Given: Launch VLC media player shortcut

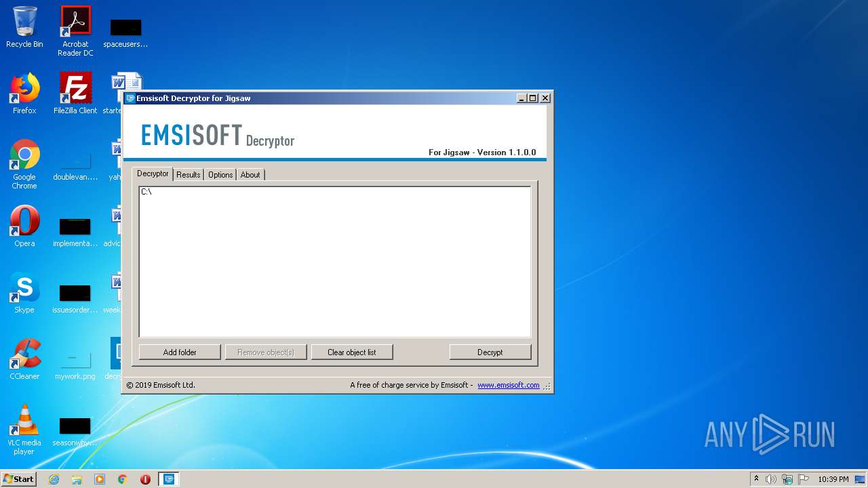Looking at the screenshot, I should (x=24, y=430).
